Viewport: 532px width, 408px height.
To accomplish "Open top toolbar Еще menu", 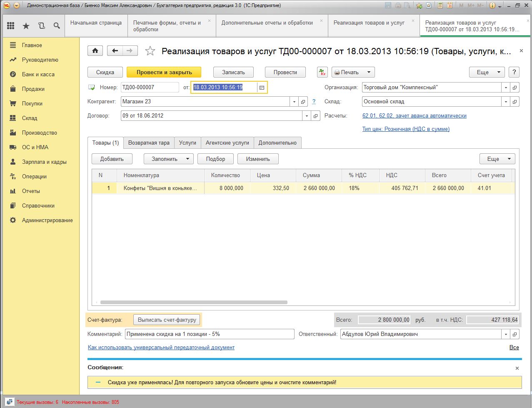I will click(487, 72).
